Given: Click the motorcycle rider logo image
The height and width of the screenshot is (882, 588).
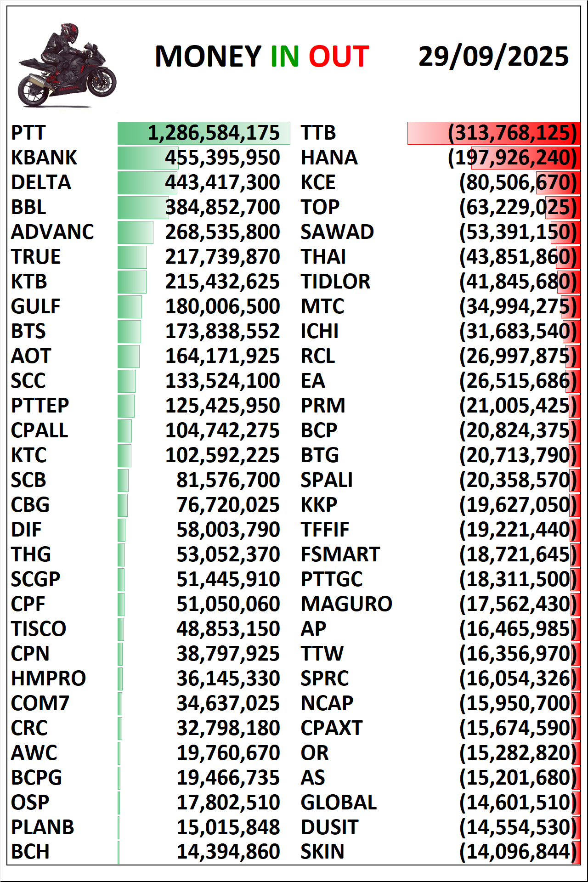Looking at the screenshot, I should [67, 65].
